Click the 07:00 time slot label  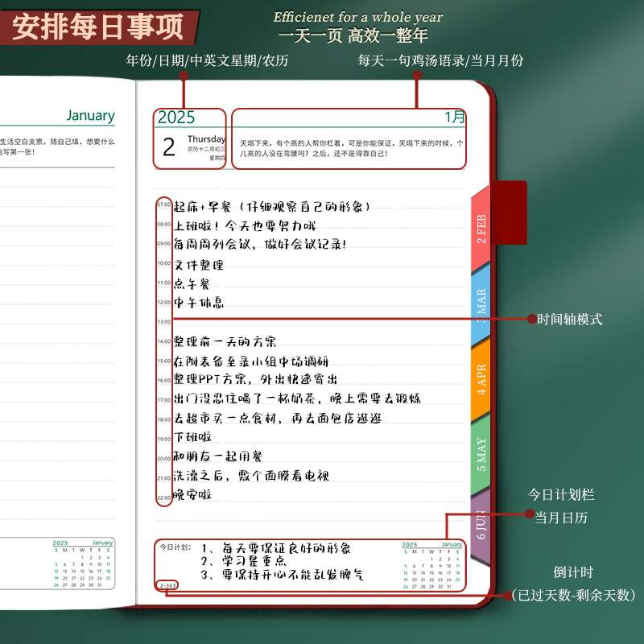click(164, 204)
